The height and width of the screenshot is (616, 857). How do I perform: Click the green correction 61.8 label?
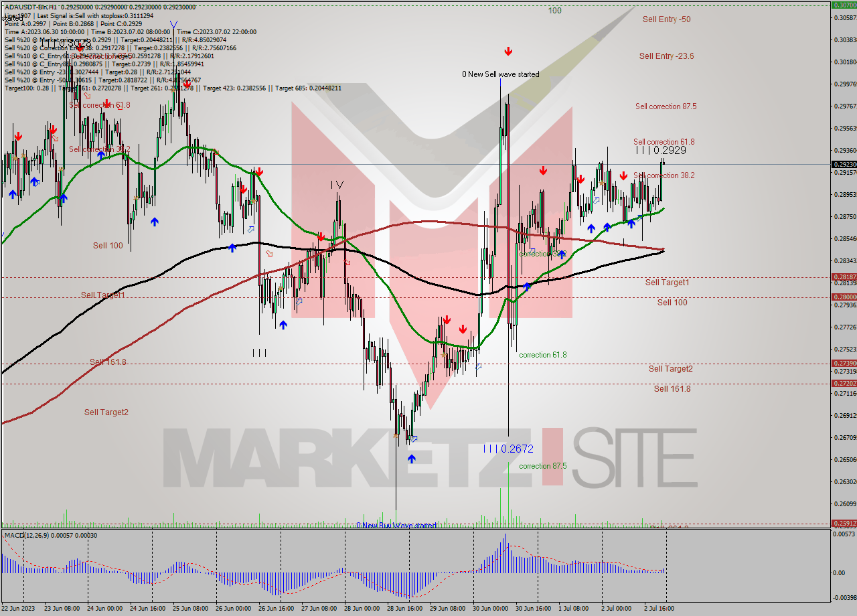click(543, 355)
